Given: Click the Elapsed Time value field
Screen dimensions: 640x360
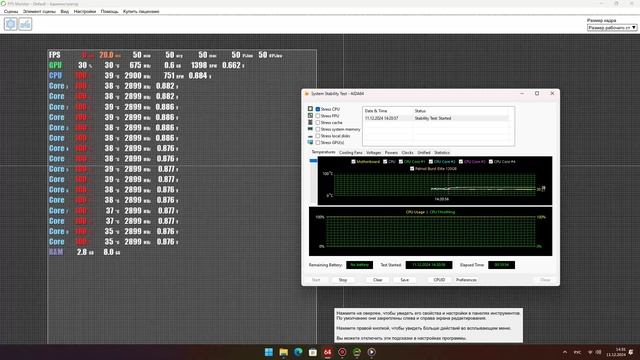Looking at the screenshot, I should tap(501, 265).
